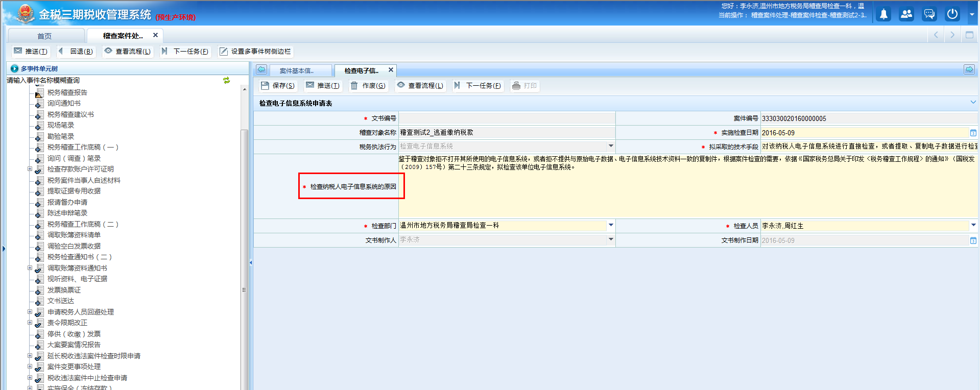Open the 文书制作人 dropdown
The height and width of the screenshot is (390, 980).
coord(611,239)
